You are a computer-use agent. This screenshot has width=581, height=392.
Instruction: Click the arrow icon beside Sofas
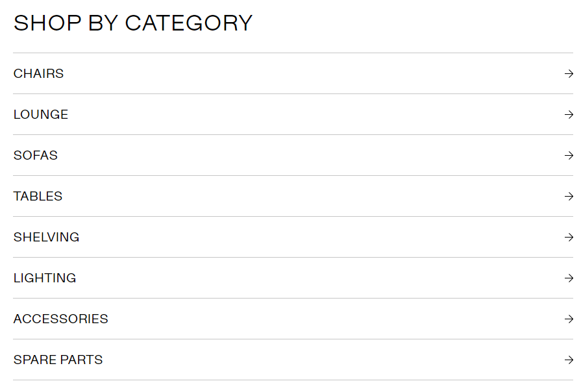569,156
